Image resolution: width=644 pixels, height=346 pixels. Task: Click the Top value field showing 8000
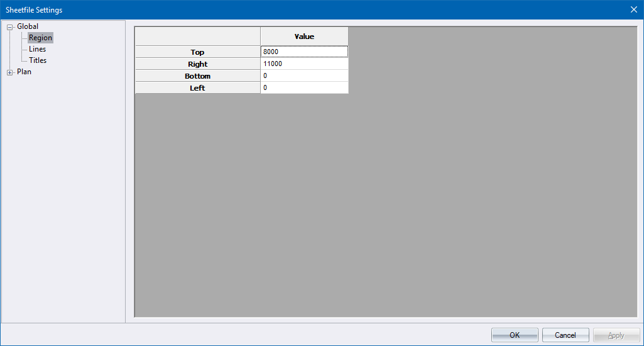[304, 52]
